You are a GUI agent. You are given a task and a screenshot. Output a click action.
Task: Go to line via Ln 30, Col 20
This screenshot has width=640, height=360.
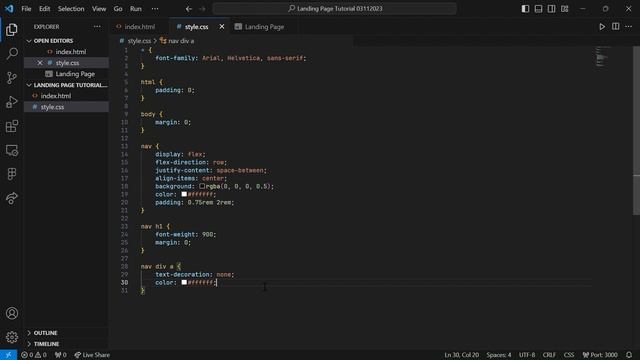click(462, 355)
